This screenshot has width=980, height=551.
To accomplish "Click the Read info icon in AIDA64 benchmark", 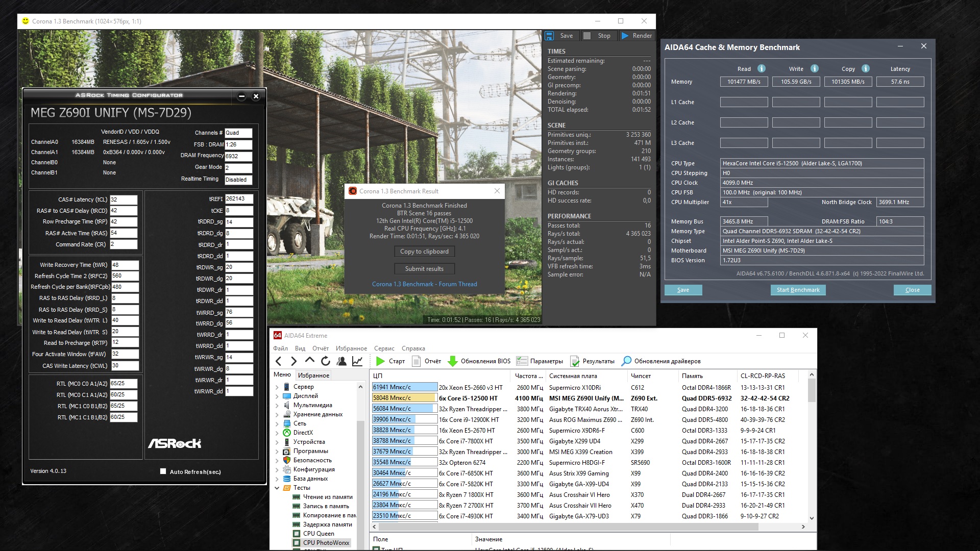I will point(761,68).
